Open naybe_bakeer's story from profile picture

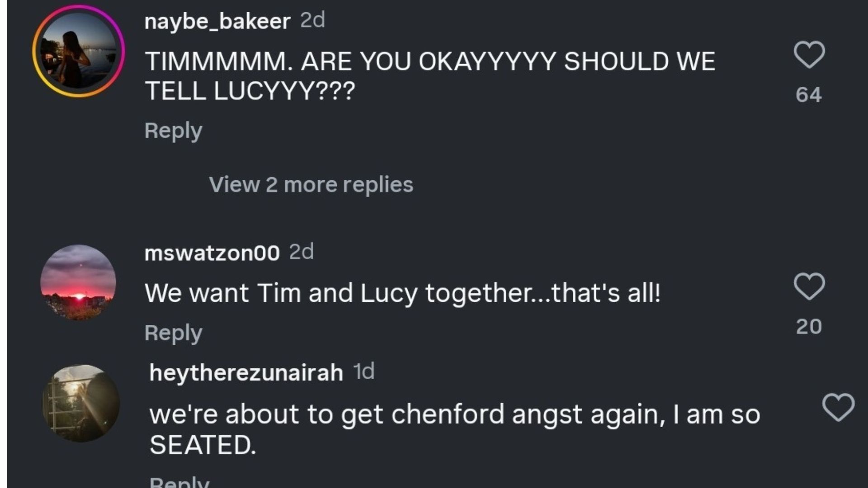tap(79, 51)
